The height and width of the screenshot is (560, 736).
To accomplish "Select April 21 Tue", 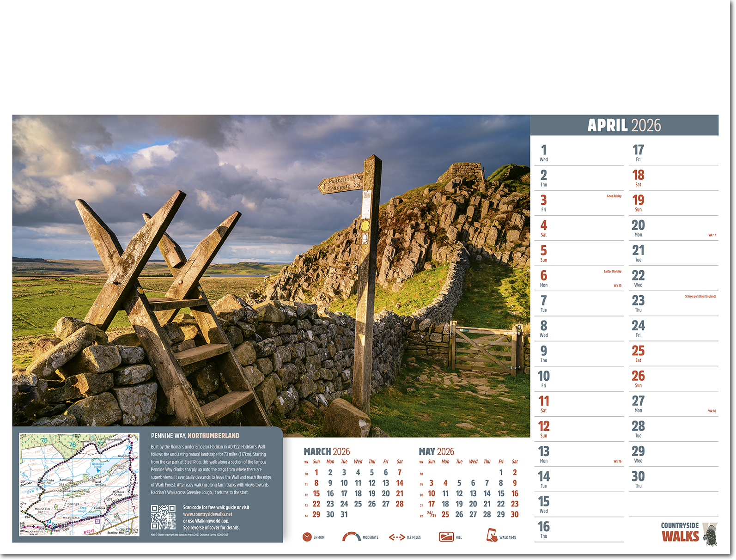I will [638, 253].
